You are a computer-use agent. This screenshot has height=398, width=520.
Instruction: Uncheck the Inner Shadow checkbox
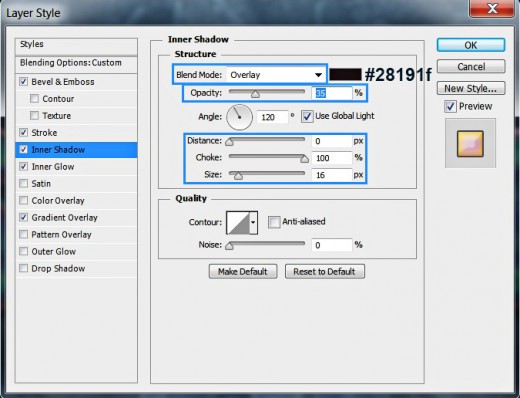click(x=23, y=150)
